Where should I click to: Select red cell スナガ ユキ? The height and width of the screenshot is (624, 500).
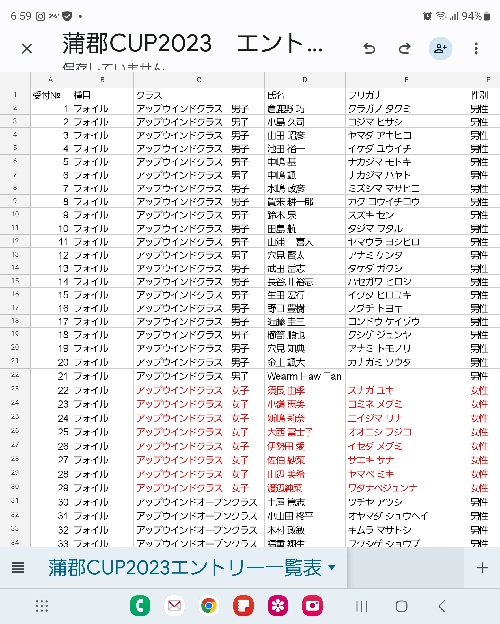point(406,390)
